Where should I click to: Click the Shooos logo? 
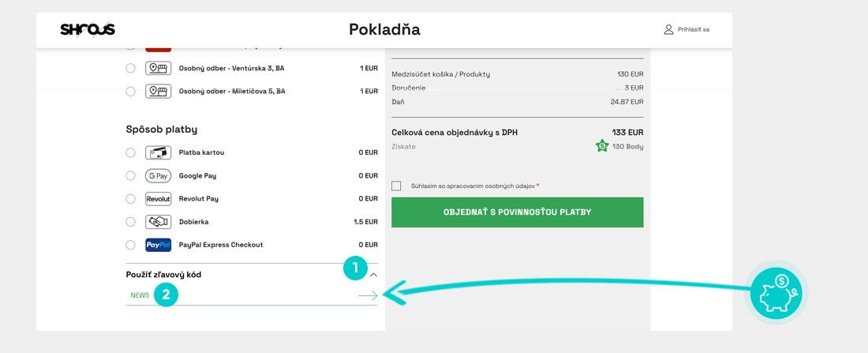[88, 29]
